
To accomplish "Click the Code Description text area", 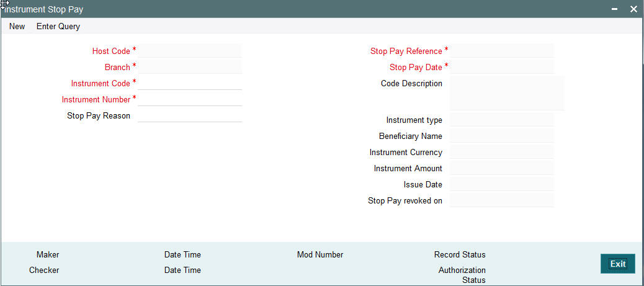I will (x=507, y=93).
